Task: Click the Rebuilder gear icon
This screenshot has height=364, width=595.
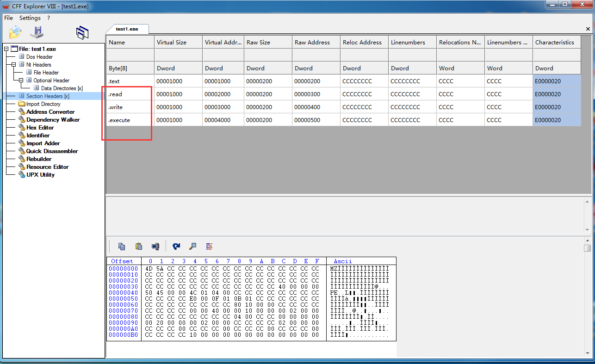Action: pyautogui.click(x=22, y=159)
